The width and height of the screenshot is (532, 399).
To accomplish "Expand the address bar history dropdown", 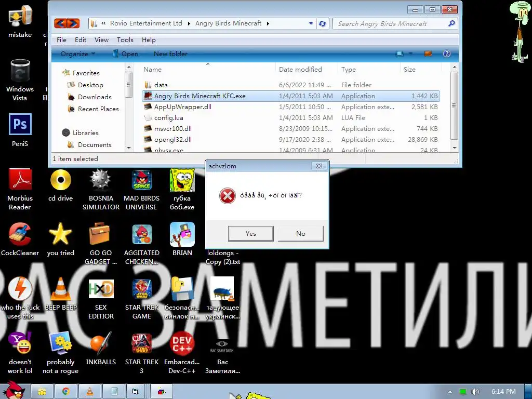I will (x=311, y=23).
